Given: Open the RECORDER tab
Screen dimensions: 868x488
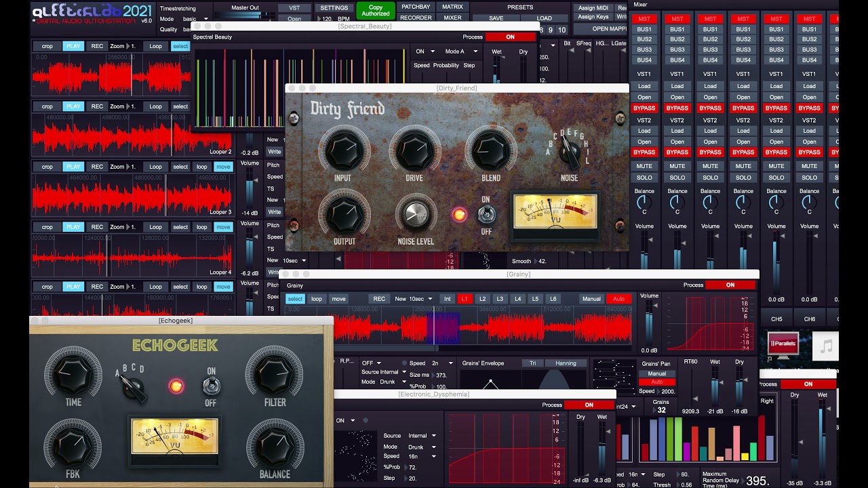Looking at the screenshot, I should [x=416, y=18].
